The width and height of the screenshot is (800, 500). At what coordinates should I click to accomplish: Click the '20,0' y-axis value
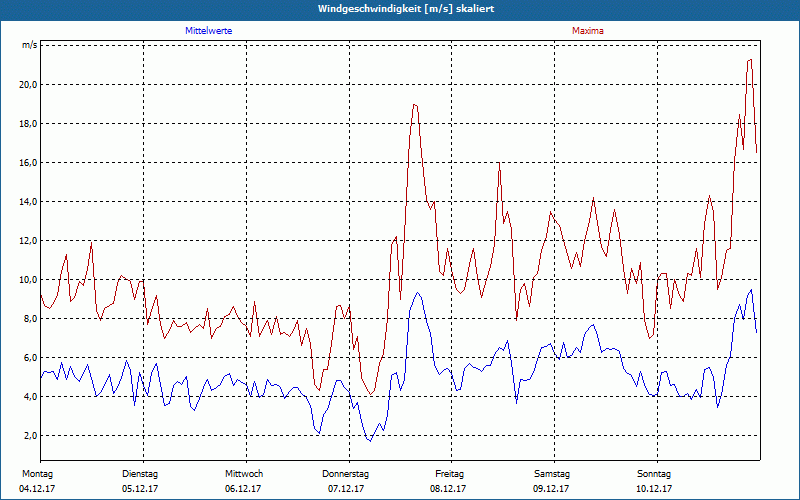tap(28, 85)
